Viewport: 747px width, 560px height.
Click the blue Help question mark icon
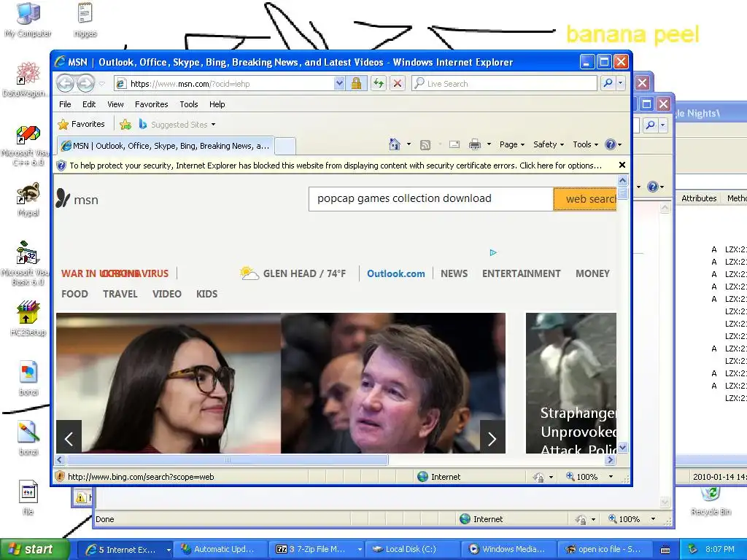click(x=611, y=144)
